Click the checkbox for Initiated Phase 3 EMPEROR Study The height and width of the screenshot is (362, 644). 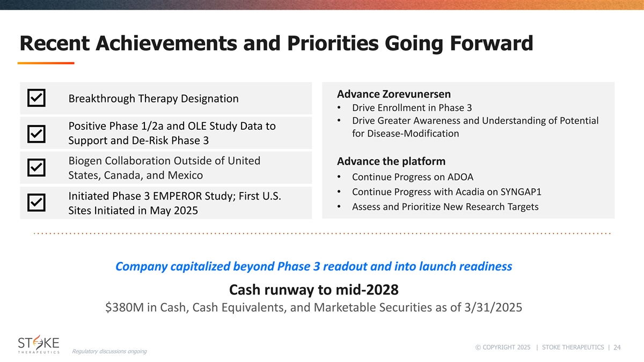36,203
